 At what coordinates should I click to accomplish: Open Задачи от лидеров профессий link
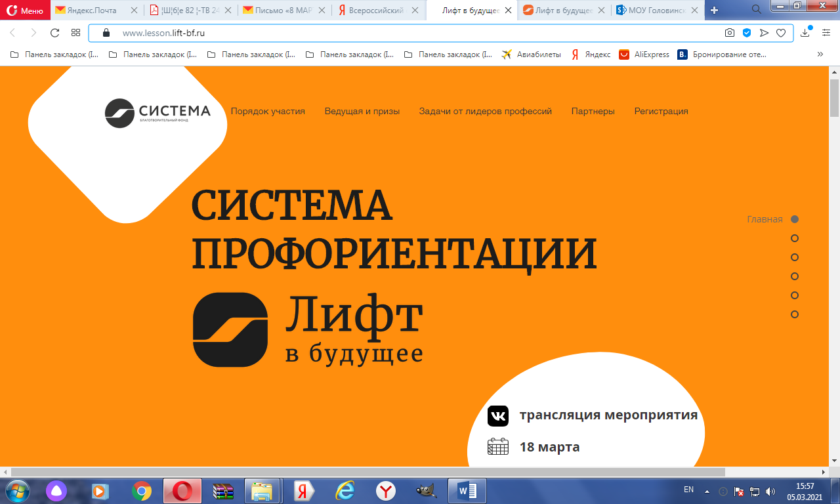pos(486,112)
